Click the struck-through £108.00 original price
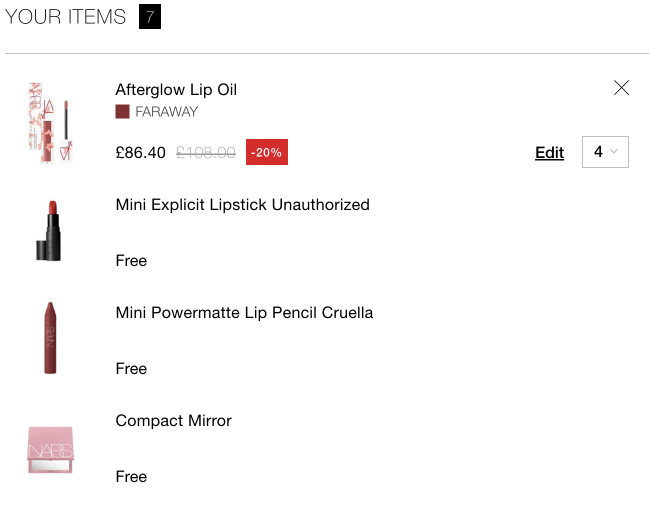Image resolution: width=650 pixels, height=505 pixels. [206, 153]
